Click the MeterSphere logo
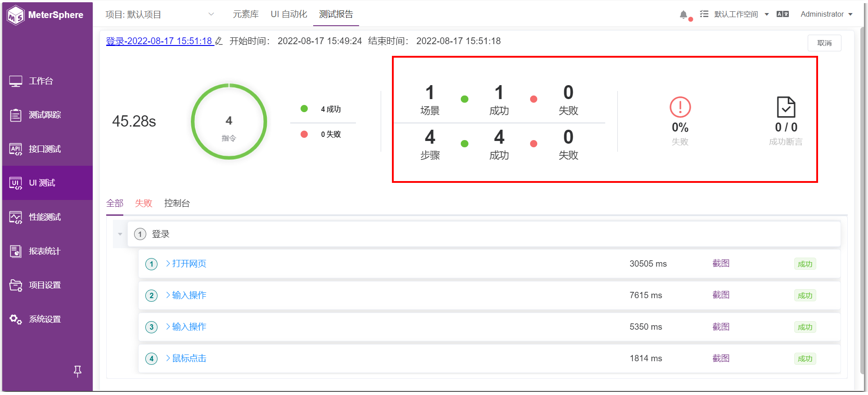 (45, 15)
